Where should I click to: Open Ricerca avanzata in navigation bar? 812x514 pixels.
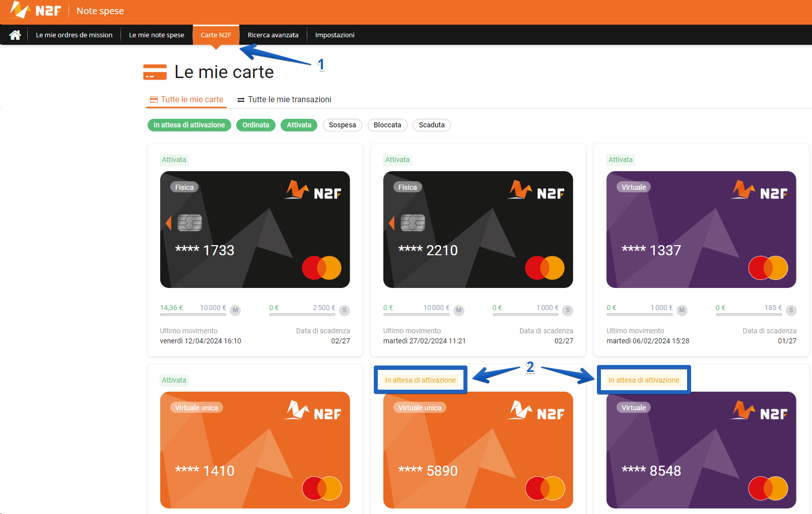[x=273, y=35]
